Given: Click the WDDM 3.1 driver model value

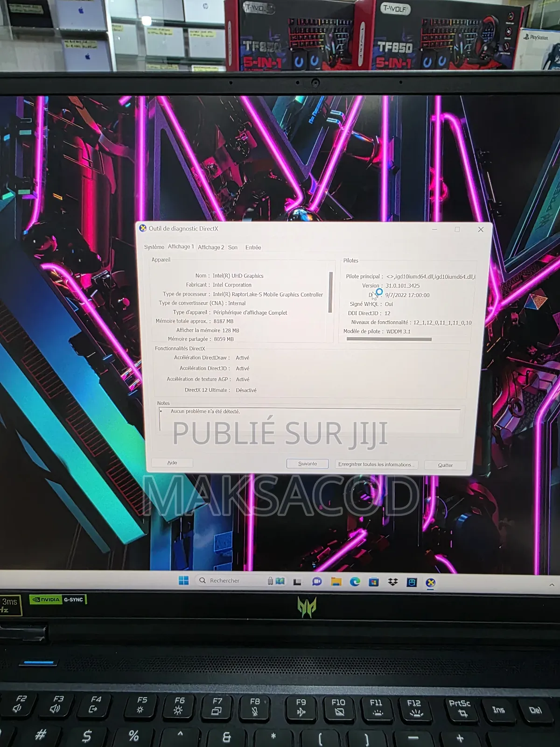Looking at the screenshot, I should (398, 331).
